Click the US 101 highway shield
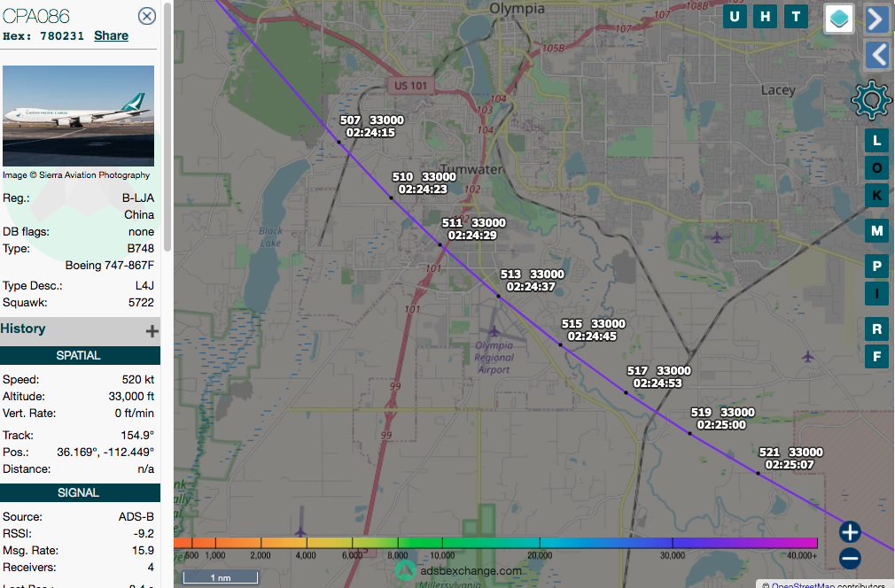The width and height of the screenshot is (895, 588). coord(411,86)
